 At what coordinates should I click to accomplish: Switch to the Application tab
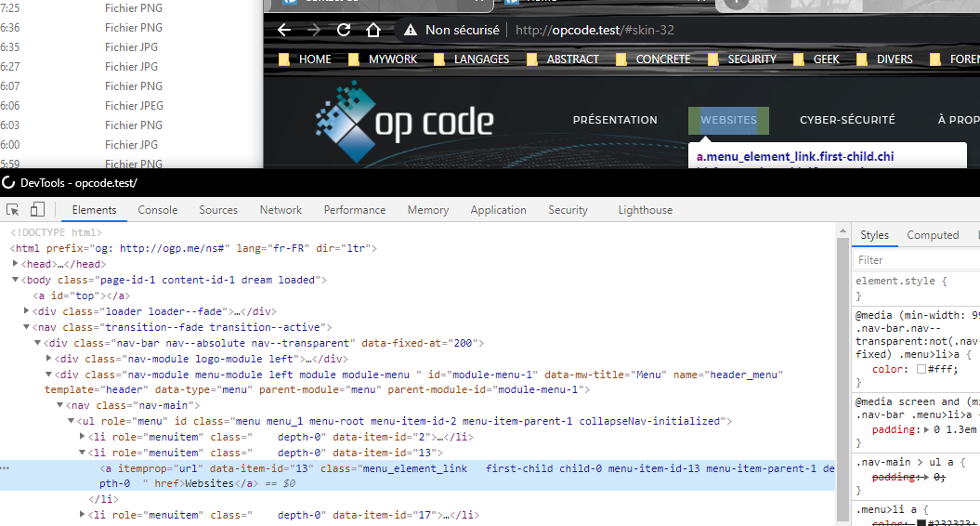pyautogui.click(x=498, y=210)
